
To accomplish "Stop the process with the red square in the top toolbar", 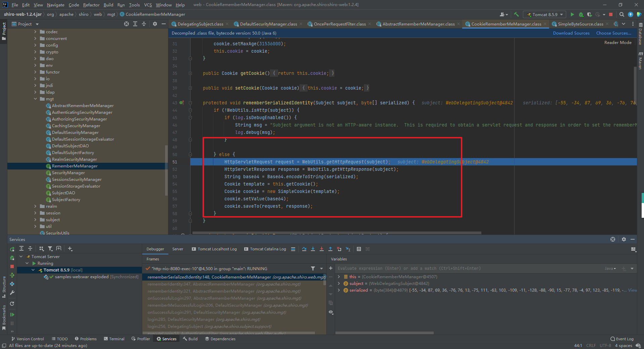I will tap(611, 14).
